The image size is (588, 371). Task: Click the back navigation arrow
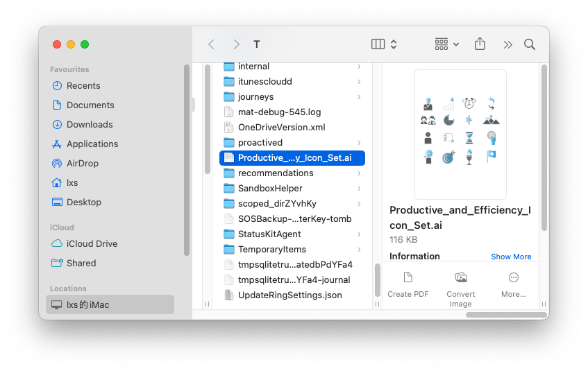pos(211,44)
